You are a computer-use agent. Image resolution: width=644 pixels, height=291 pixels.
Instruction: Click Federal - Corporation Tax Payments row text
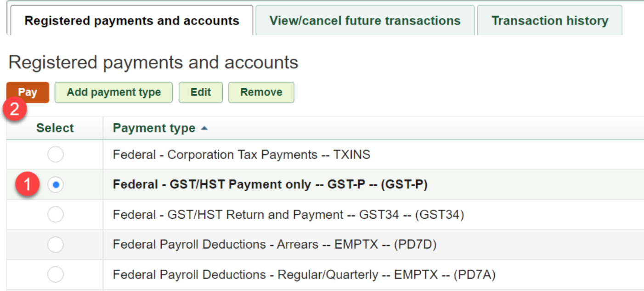point(242,155)
